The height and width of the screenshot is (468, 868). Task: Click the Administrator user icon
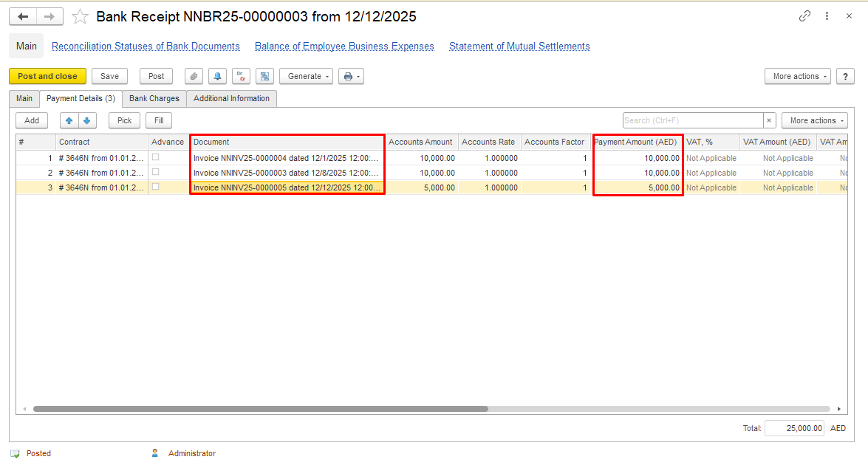click(x=155, y=453)
